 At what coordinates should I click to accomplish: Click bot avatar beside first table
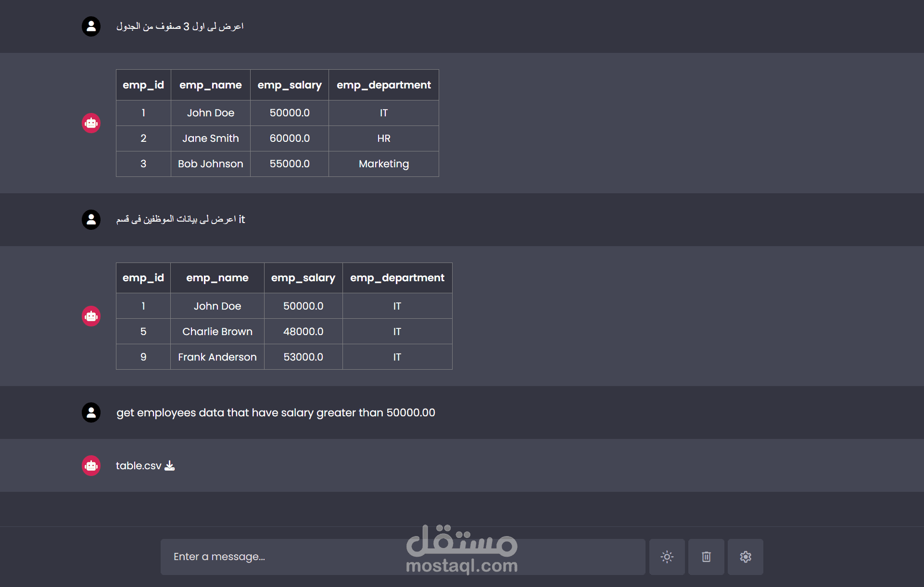91,123
